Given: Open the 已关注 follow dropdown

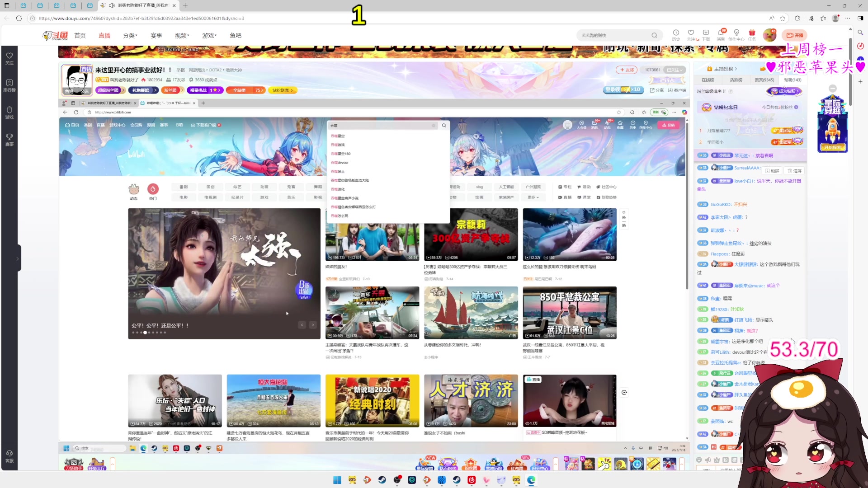Looking at the screenshot, I should (675, 70).
